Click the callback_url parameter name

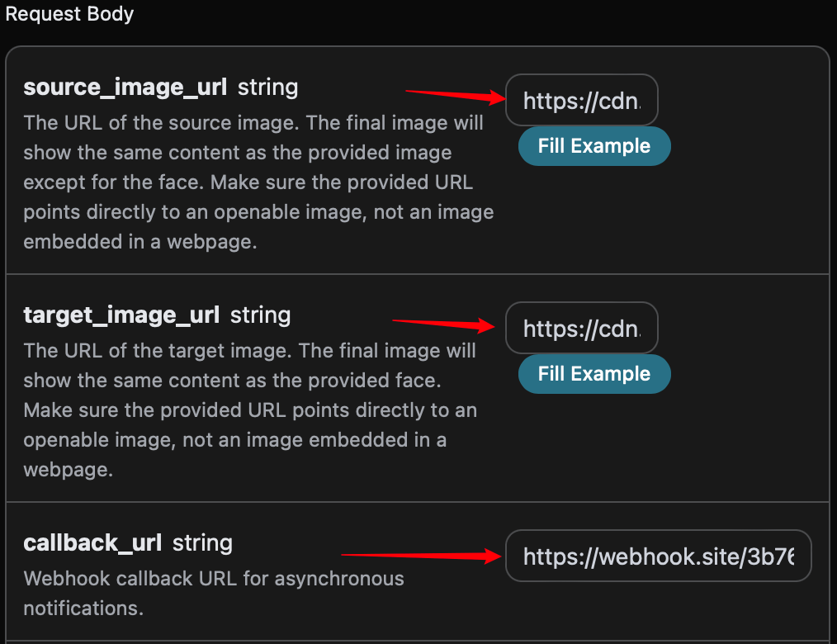(x=92, y=543)
